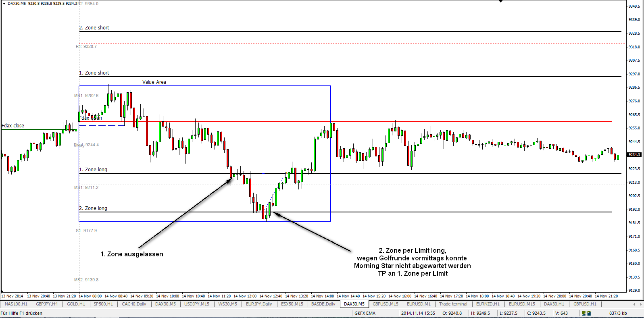Click the 837/3 kb traffic indicator

(x=618, y=313)
